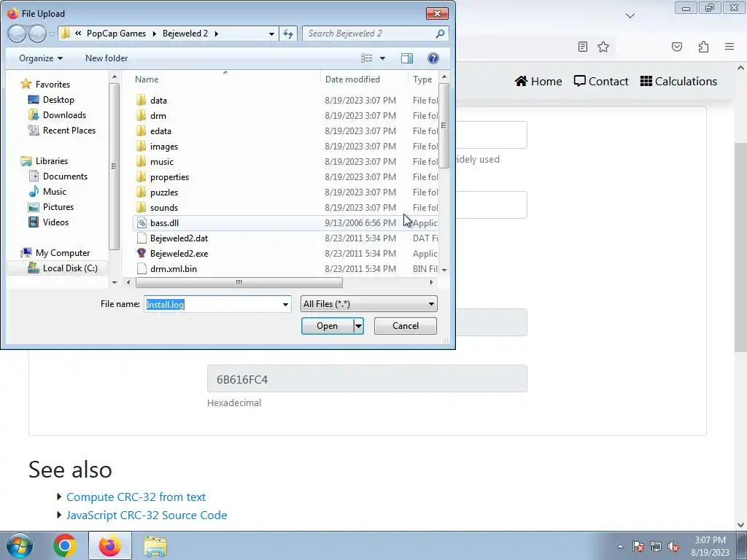Open the Compute CRC-32 from text link

click(x=136, y=497)
